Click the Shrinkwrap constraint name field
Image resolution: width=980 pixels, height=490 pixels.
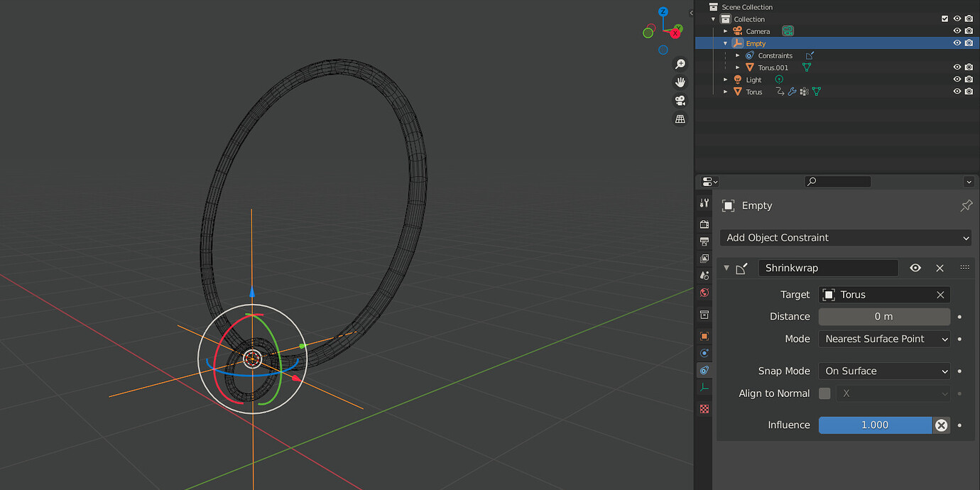tap(829, 268)
